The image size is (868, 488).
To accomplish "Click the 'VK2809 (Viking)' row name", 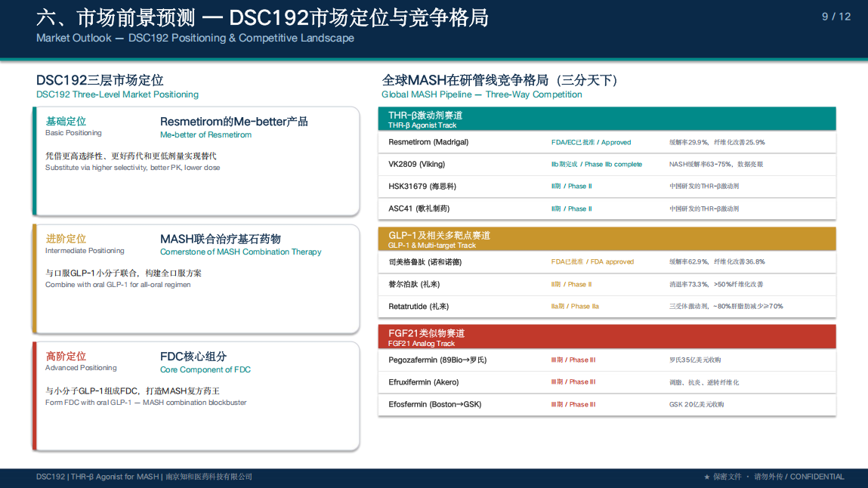I will pos(416,165).
